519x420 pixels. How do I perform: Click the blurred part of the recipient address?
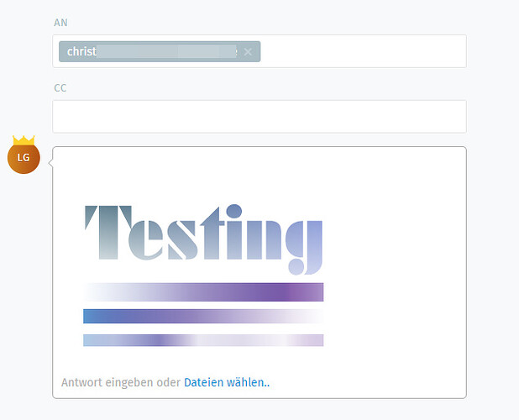[166, 51]
